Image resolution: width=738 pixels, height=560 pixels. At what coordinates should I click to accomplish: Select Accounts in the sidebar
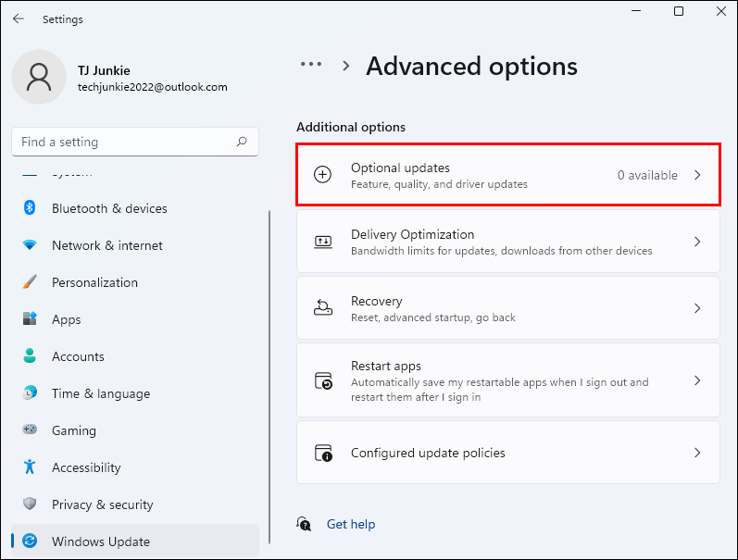pos(78,356)
